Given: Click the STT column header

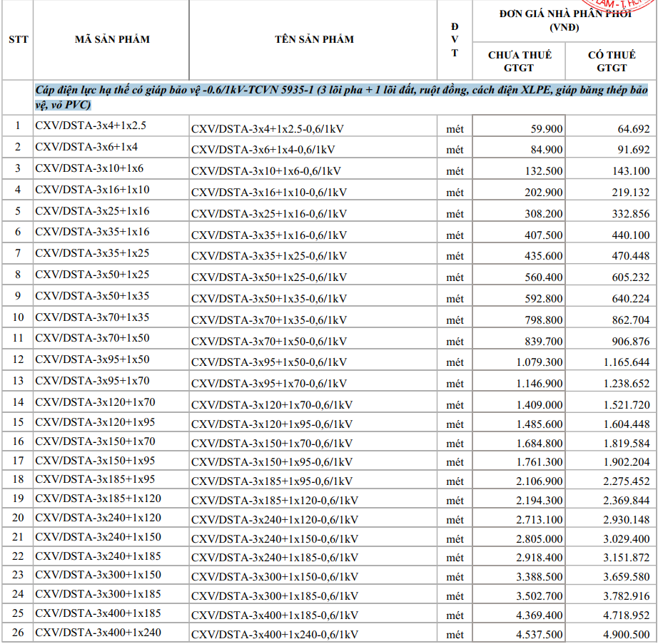Looking at the screenshot, I should coord(18,39).
